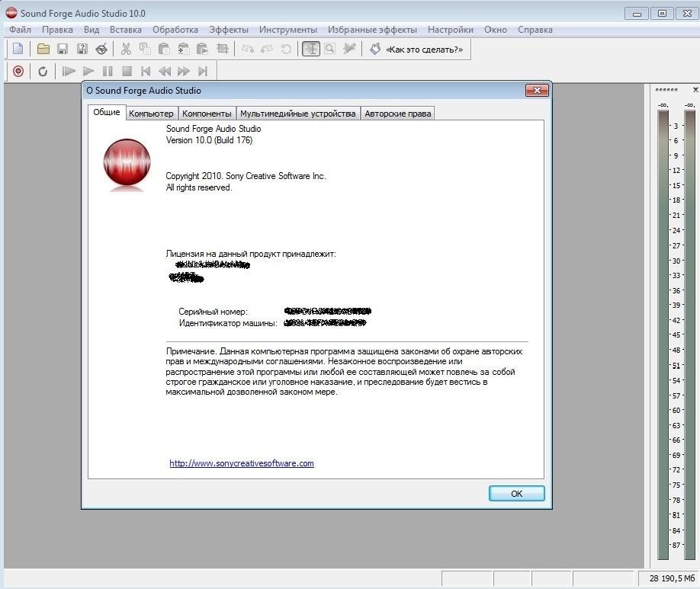The image size is (700, 589).
Task: Click the Go to Start transport button
Action: [x=146, y=71]
